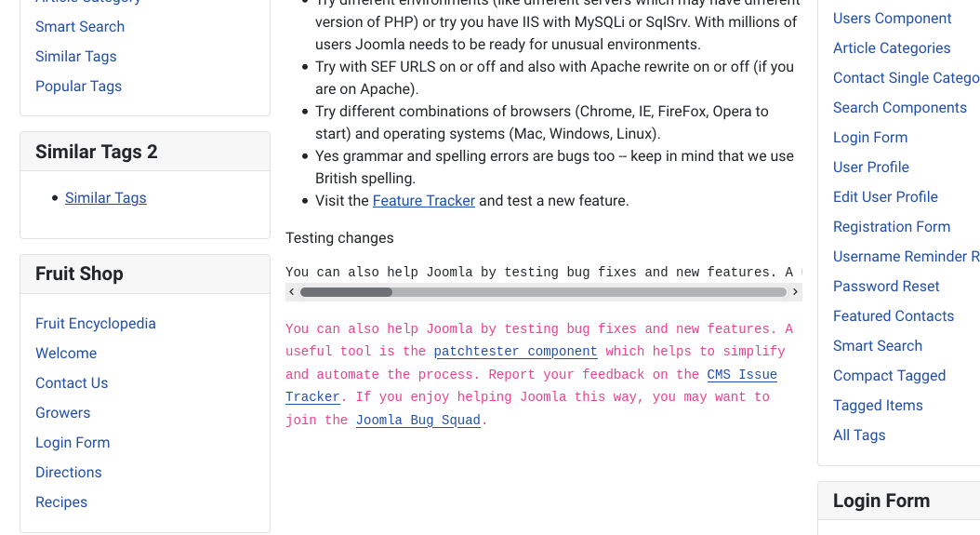Follow the Feature Tracker link
The width and height of the screenshot is (980, 535).
[424, 201]
